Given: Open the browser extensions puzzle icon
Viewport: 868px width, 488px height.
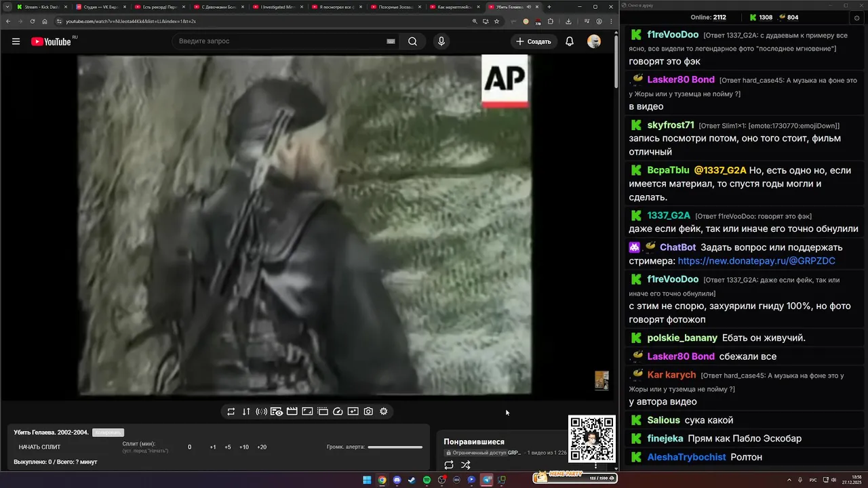Looking at the screenshot, I should [x=551, y=21].
